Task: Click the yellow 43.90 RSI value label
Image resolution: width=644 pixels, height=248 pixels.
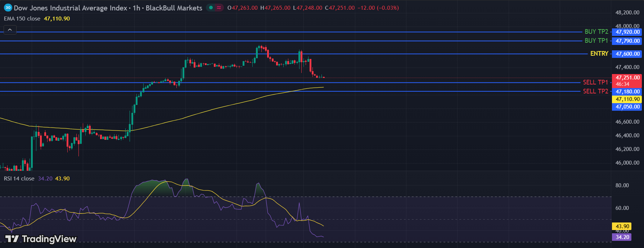Action: point(622,226)
